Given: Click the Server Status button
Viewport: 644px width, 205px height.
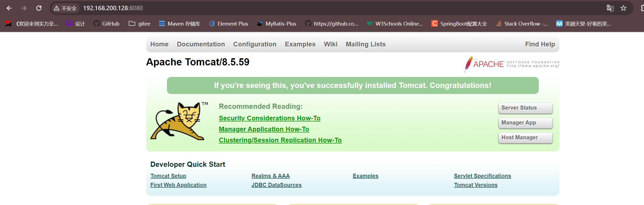Looking at the screenshot, I should click(x=525, y=108).
